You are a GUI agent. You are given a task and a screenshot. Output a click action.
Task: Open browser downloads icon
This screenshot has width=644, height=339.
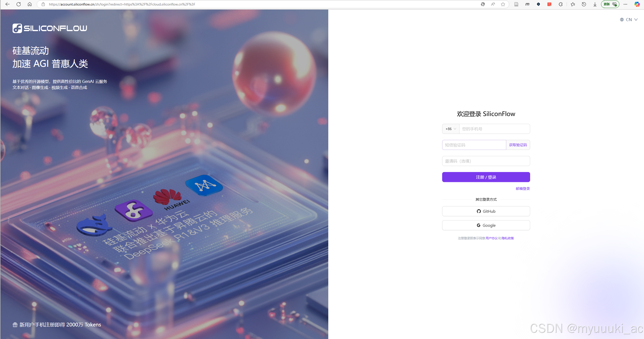point(595,4)
